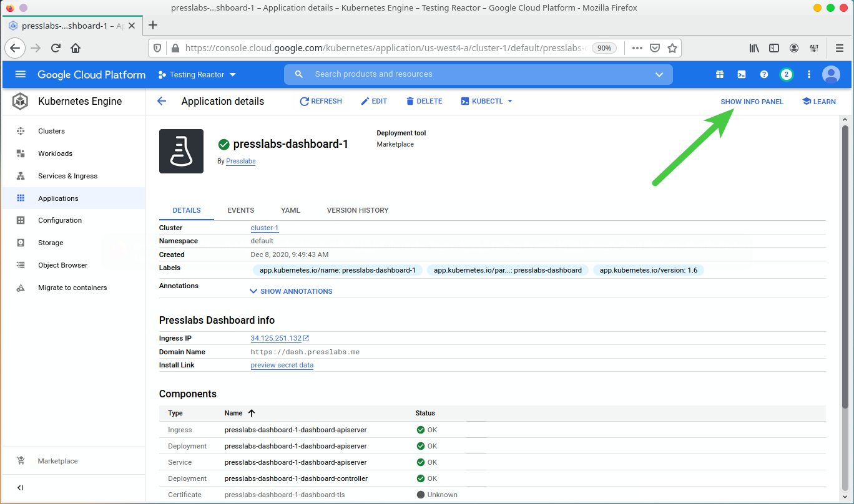Save page to Pocket icon
The height and width of the screenshot is (504, 854).
(x=655, y=48)
